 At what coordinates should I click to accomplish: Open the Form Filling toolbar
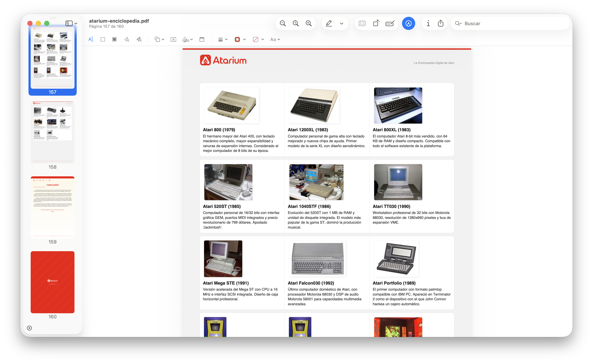390,23
